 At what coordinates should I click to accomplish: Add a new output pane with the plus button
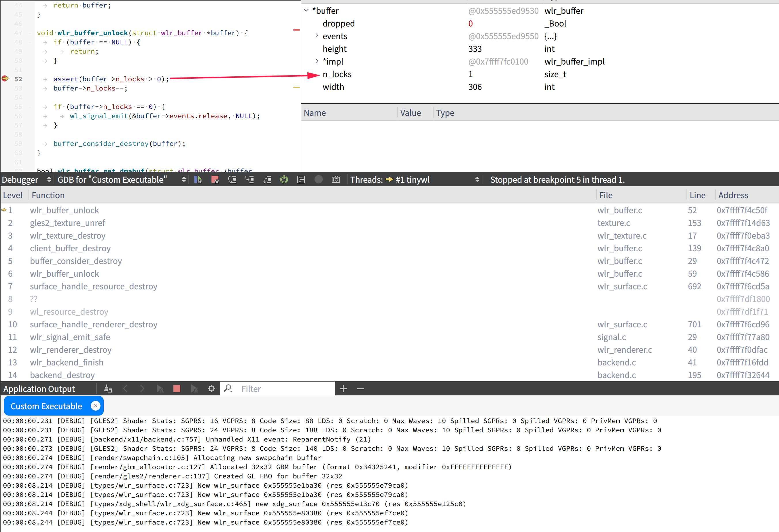point(343,388)
